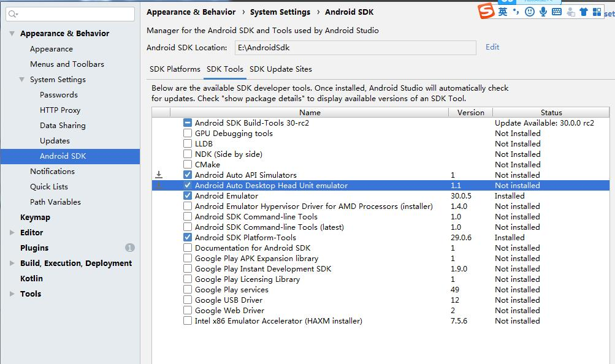Screen dimensions: 615x364
Task: Click the Android SDK Location path field
Action: (354, 48)
